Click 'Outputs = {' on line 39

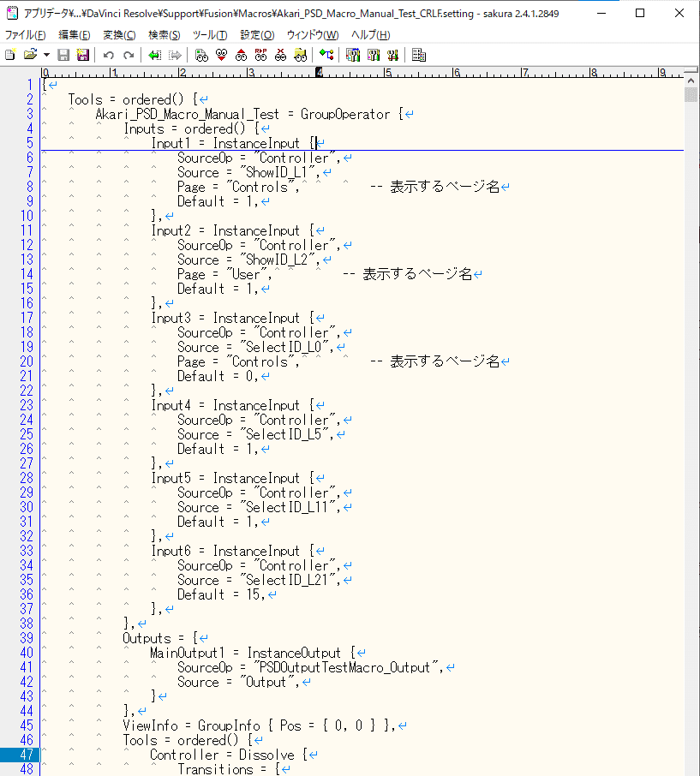[160, 638]
